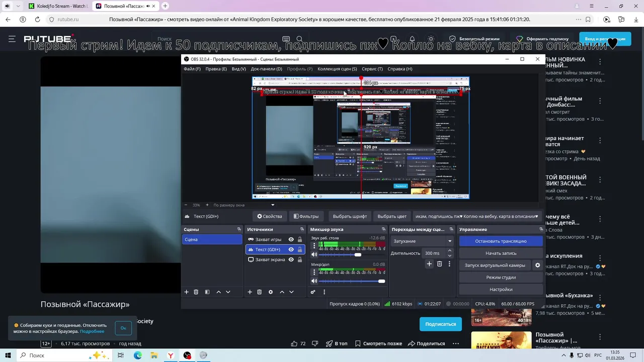Toggle lock on Захват игры source

300,239
